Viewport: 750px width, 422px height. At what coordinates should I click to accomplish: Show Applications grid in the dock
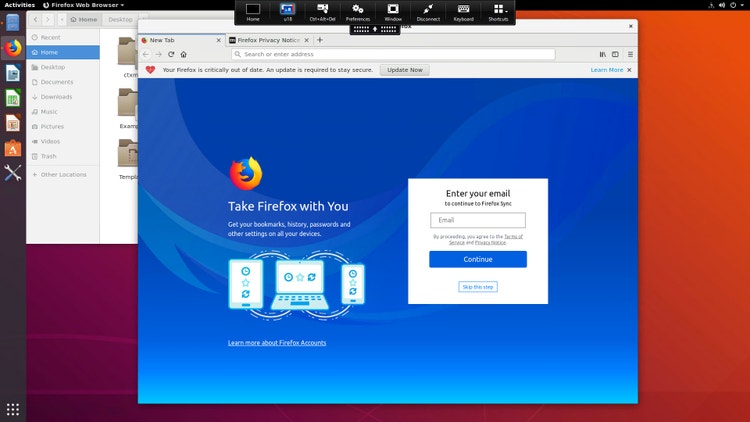pos(13,409)
